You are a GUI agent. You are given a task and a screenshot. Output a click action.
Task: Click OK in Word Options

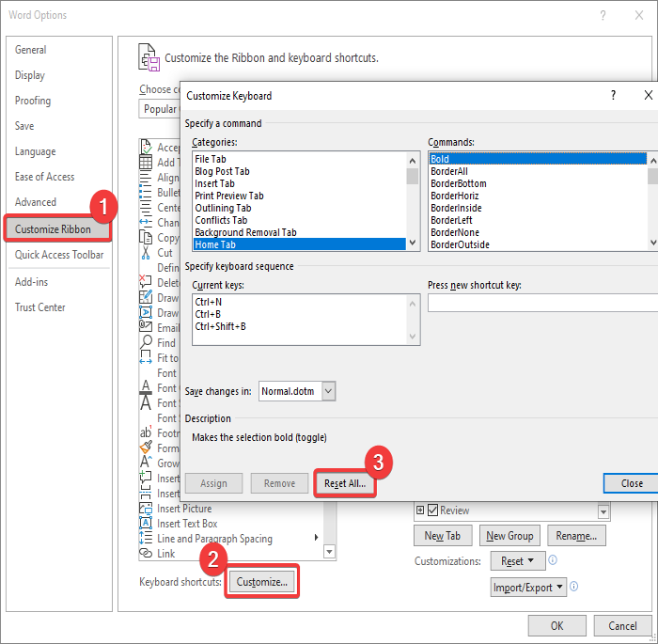[556, 625]
